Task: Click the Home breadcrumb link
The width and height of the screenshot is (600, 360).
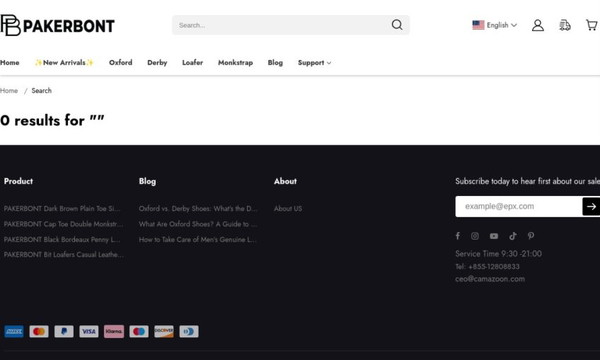Action: coord(9,91)
